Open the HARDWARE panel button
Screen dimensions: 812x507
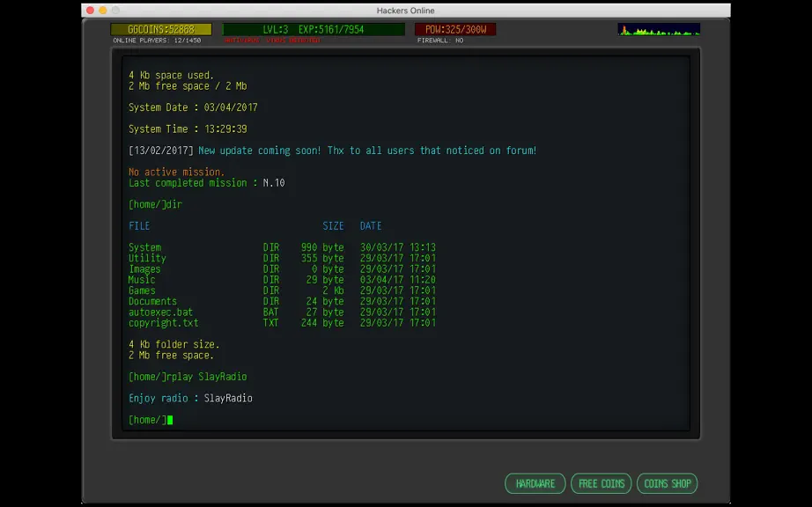[x=535, y=484]
